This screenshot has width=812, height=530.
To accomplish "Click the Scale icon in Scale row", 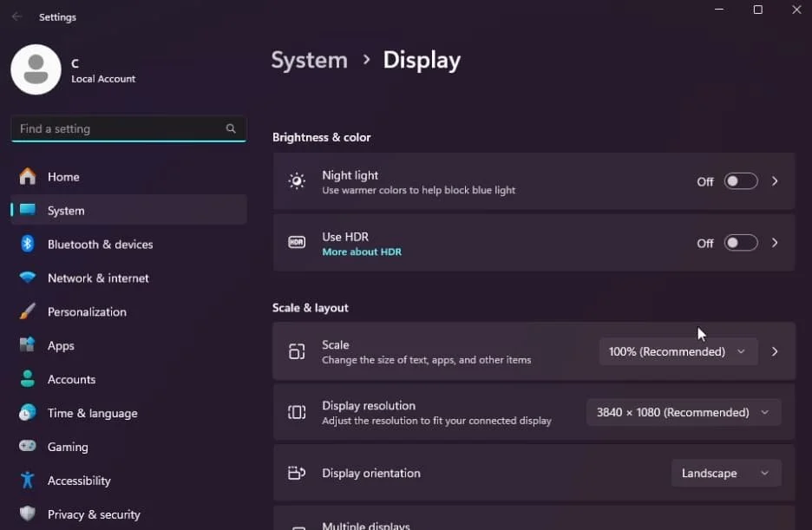I will [x=297, y=351].
